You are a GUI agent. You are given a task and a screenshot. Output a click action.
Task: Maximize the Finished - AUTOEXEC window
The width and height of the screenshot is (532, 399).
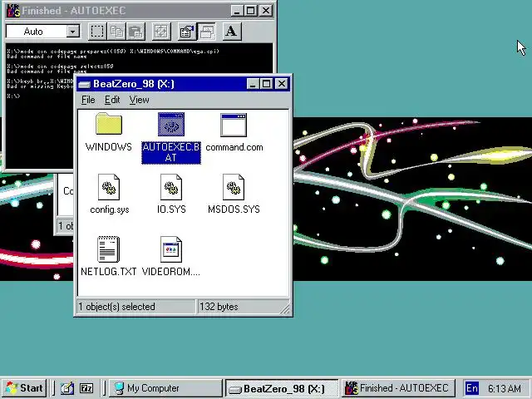coord(251,11)
